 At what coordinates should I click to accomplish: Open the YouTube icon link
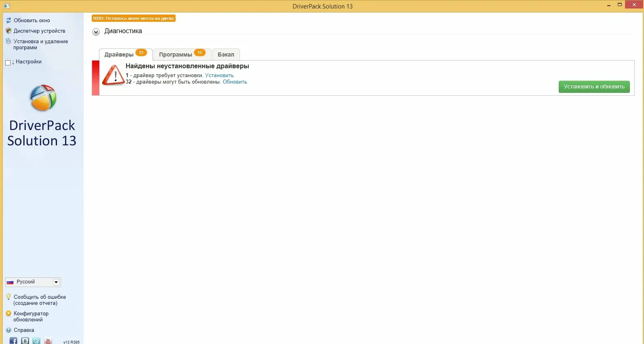coord(48,341)
